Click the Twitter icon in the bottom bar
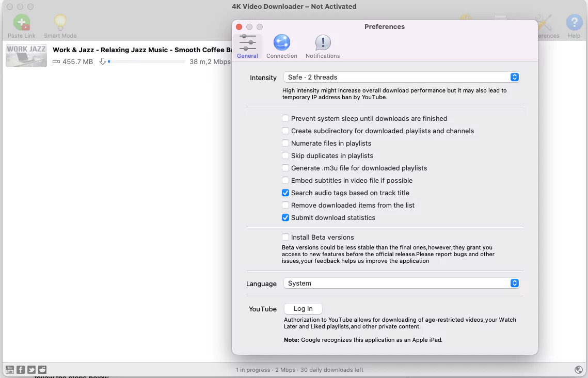 31,369
